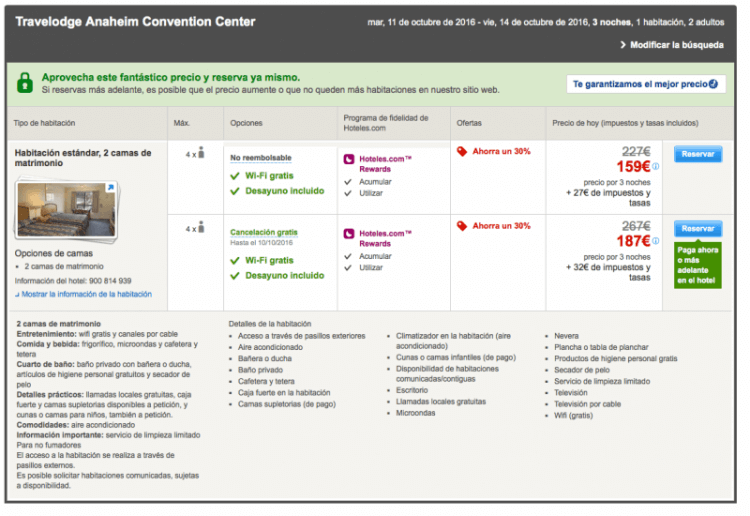
Task: Click the enlarge icon on room photo
Action: tap(110, 187)
